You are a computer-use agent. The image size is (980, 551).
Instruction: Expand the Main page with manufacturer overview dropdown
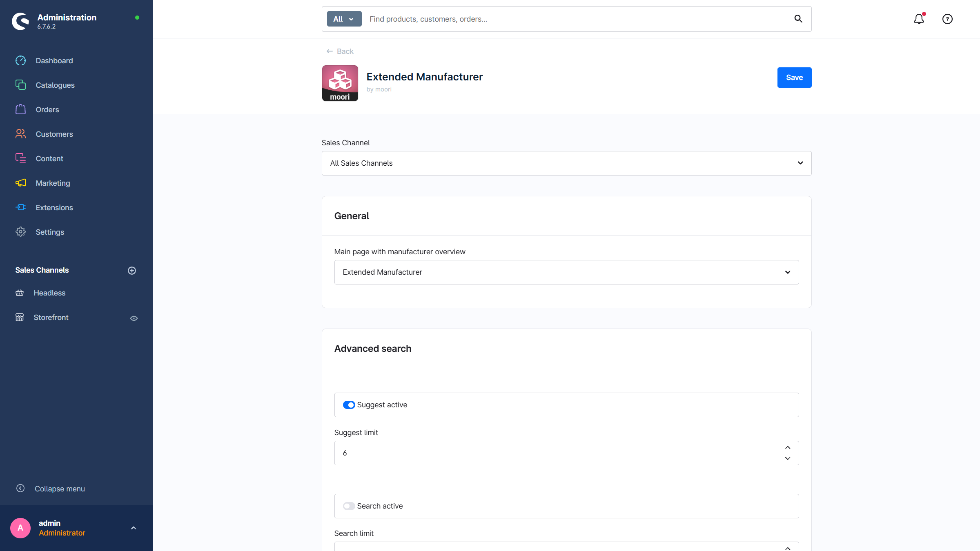click(566, 272)
